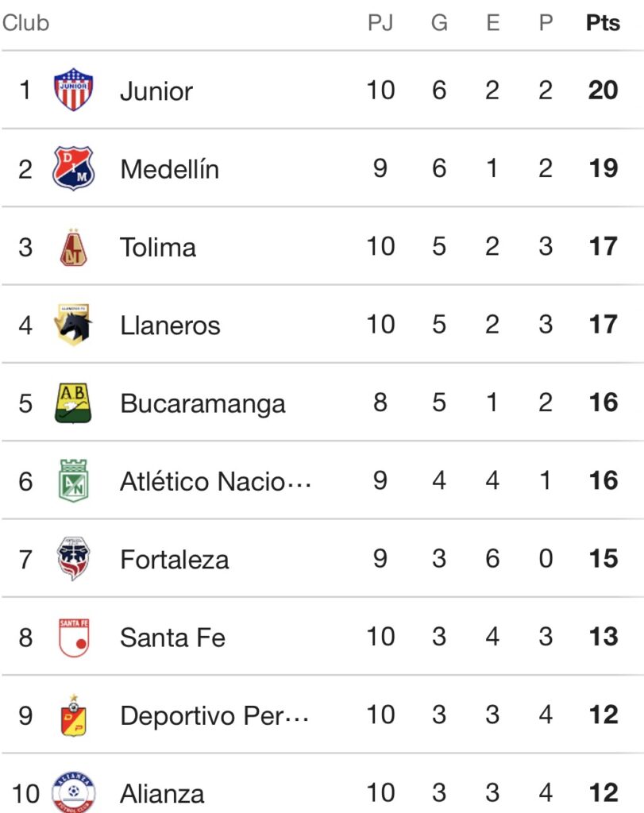Click Junior's 20 points value

603,90
